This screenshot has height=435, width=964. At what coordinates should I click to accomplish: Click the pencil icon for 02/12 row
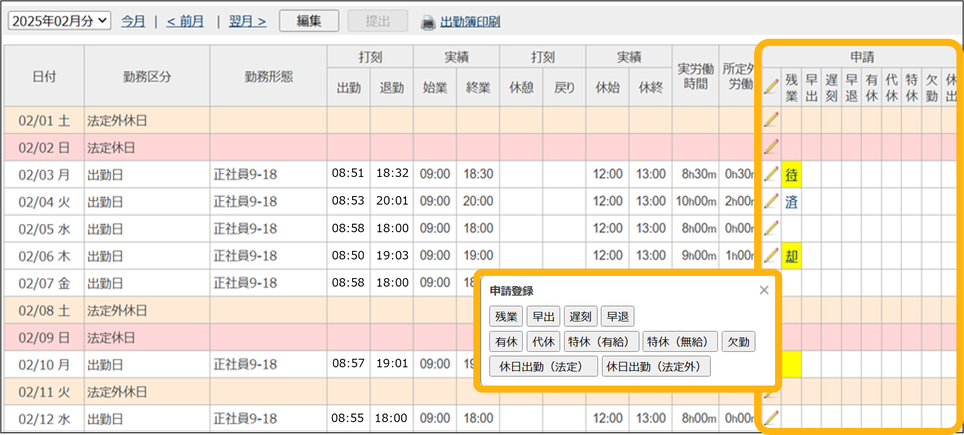tap(771, 417)
